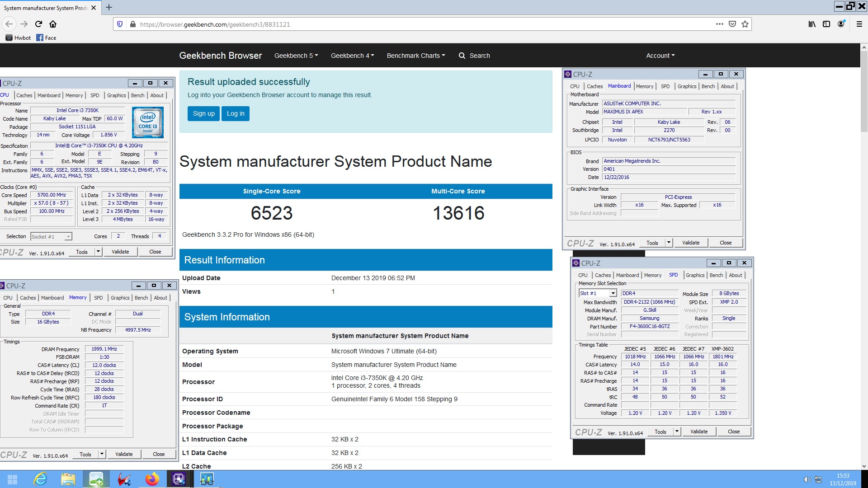The height and width of the screenshot is (488, 868).
Task: Expand the Benchmark Charts menu
Action: (x=416, y=56)
